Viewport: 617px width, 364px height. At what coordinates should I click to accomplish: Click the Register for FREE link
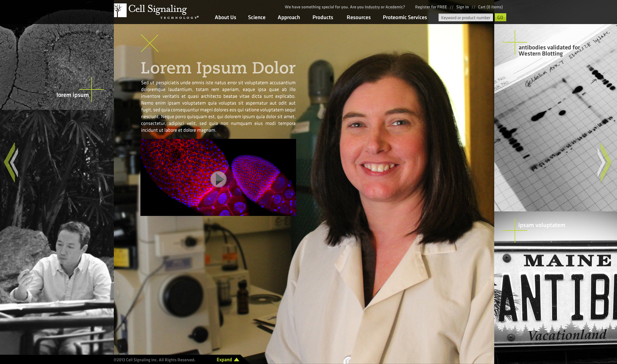(431, 7)
